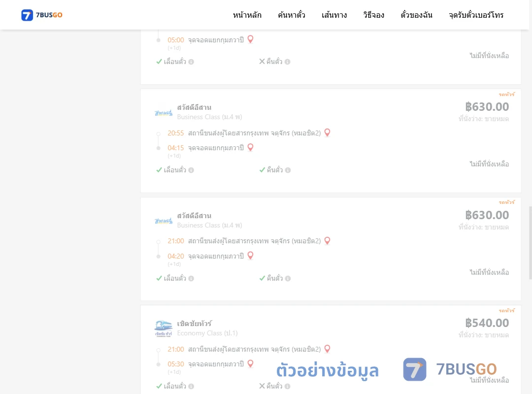Click info icon beside เลื่อนตั๋ว on 04:20 arrival trip
Screen dimensions: 532x394
click(x=191, y=278)
